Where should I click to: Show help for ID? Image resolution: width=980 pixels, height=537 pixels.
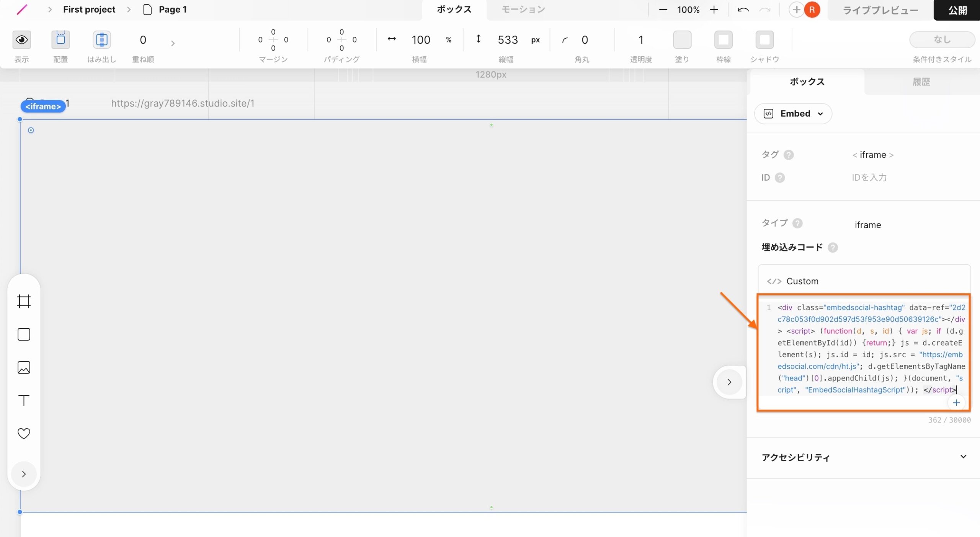click(x=779, y=178)
